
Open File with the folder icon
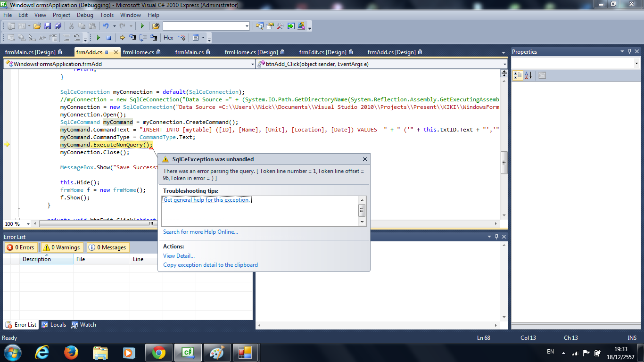(x=37, y=26)
